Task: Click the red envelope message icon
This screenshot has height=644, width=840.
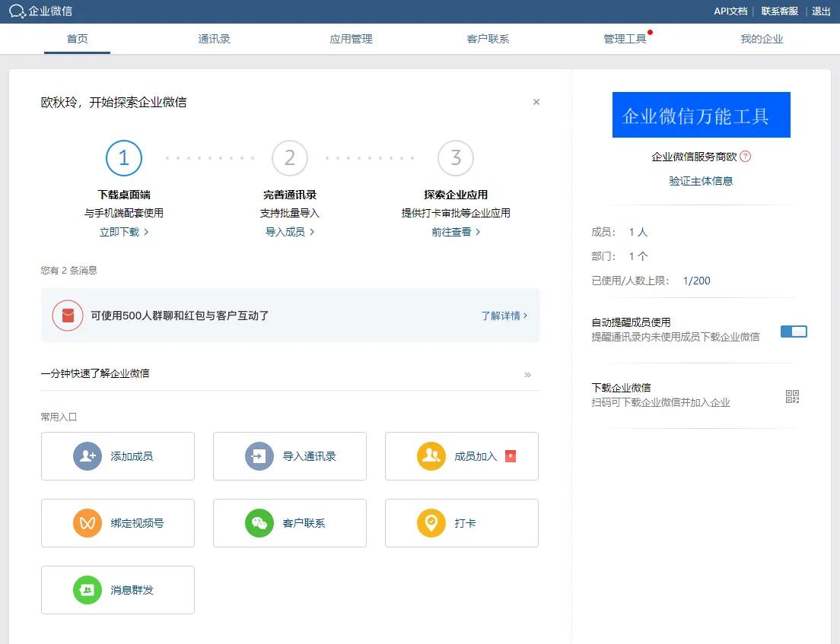Action: click(67, 316)
